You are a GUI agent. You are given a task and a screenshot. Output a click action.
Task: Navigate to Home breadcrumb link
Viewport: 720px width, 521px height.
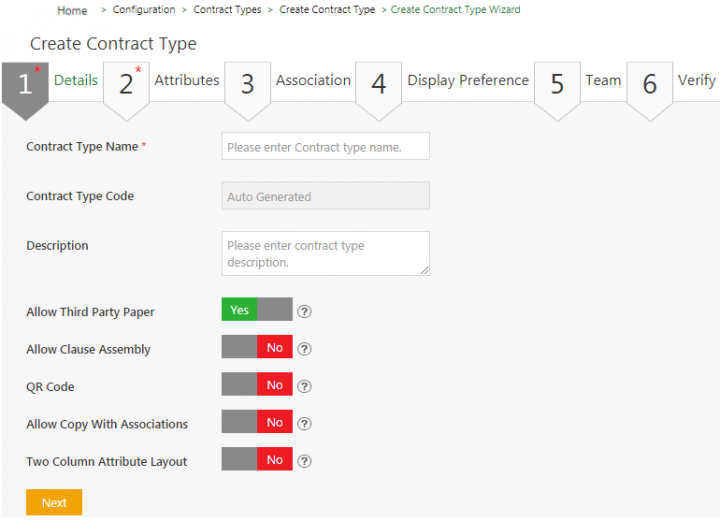[x=72, y=10]
